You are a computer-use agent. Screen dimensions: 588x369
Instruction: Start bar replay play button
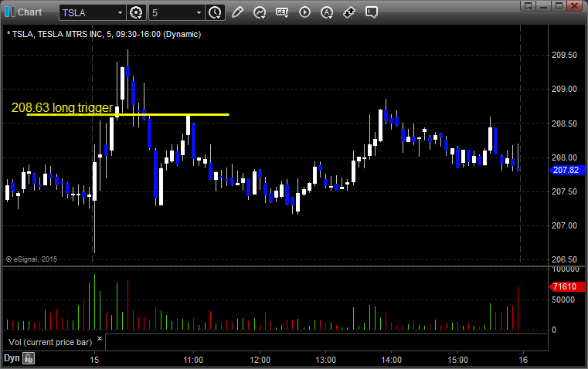click(304, 12)
